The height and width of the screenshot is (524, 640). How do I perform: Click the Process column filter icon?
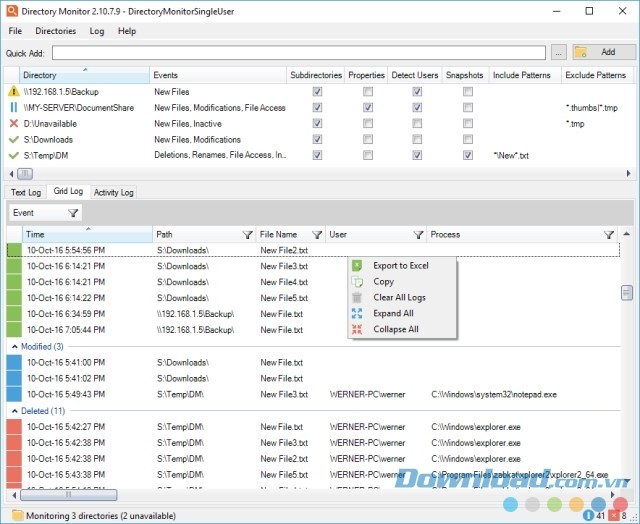[609, 235]
